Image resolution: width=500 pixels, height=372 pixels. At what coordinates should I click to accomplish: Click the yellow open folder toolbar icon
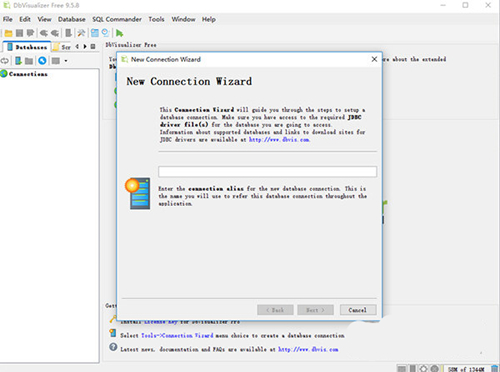9,33
